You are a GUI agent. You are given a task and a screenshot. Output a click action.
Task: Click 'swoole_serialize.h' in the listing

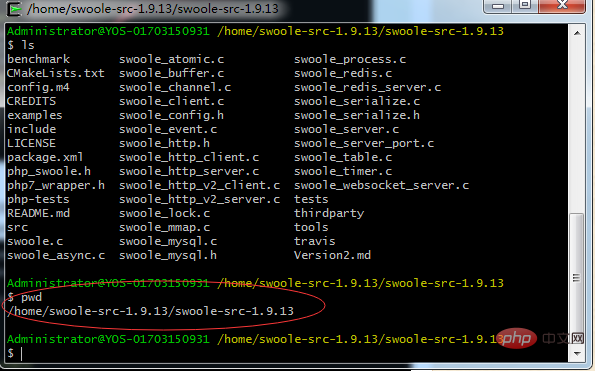point(357,115)
